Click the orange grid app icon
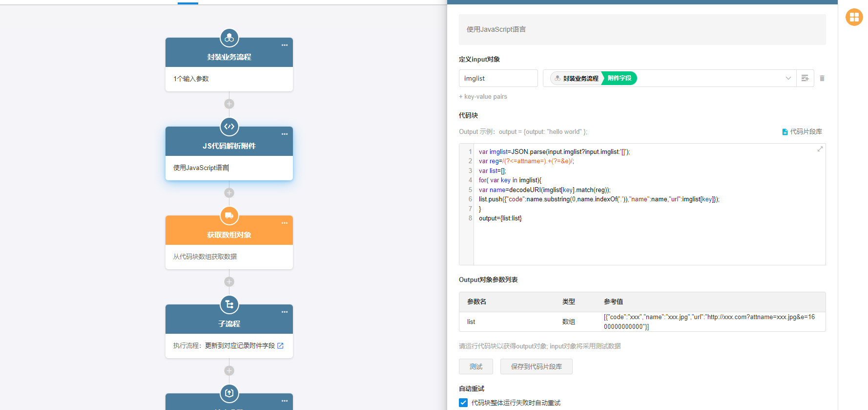Screen dimensions: 868x410 [x=854, y=17]
